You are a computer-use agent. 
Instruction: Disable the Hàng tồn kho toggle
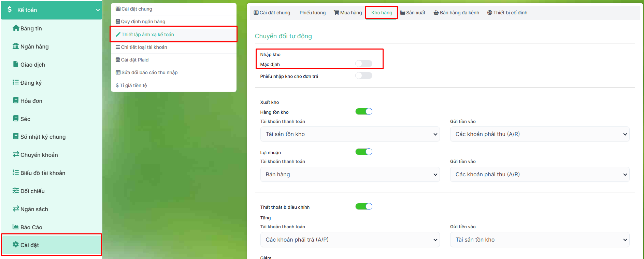pos(363,111)
